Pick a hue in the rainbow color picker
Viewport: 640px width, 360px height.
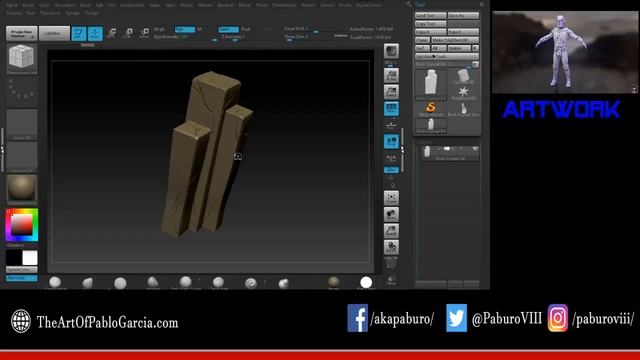pyautogui.click(x=22, y=225)
